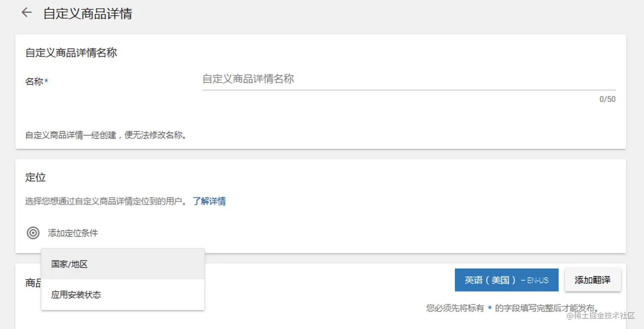Screen dimensions: 644x329
Task: Click the text 选择您想通过自定义商品详情定位到的用户。
Action: pyautogui.click(x=106, y=202)
